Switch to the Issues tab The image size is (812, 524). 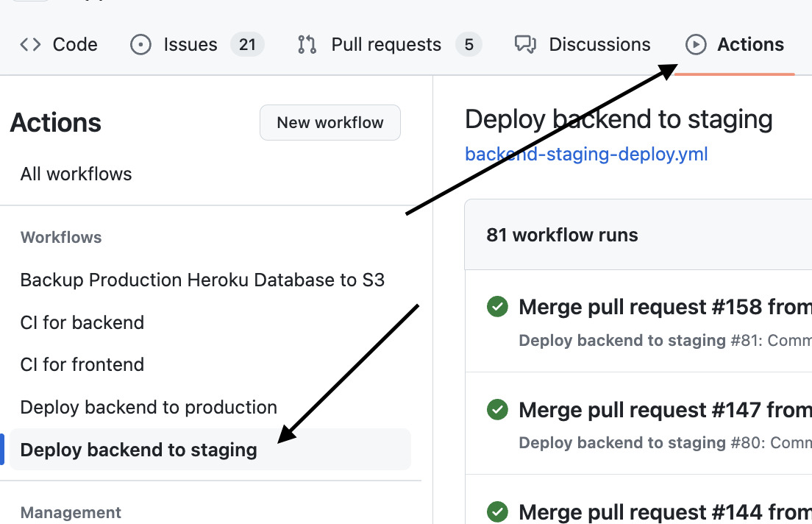(x=190, y=44)
